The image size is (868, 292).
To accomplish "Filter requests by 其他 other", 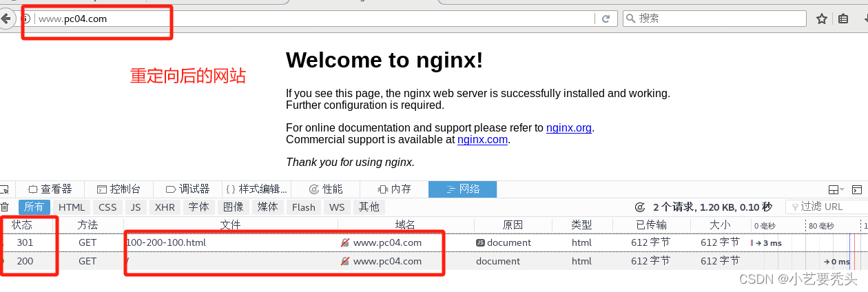I will [369, 207].
